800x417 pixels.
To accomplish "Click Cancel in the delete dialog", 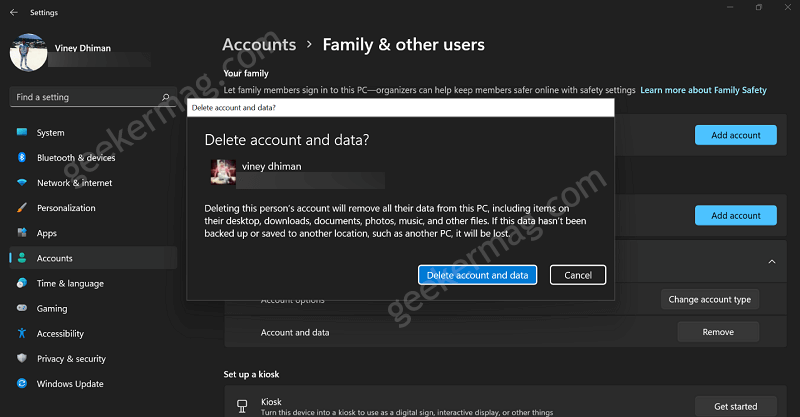I will 578,275.
